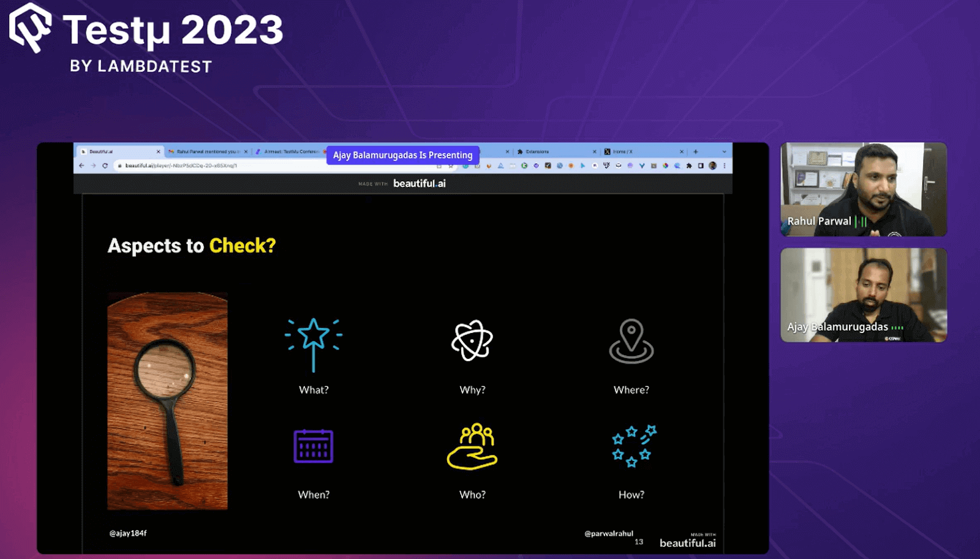The width and height of the screenshot is (980, 559).
Task: Select Rahul Parwal's video tile
Action: tap(864, 189)
